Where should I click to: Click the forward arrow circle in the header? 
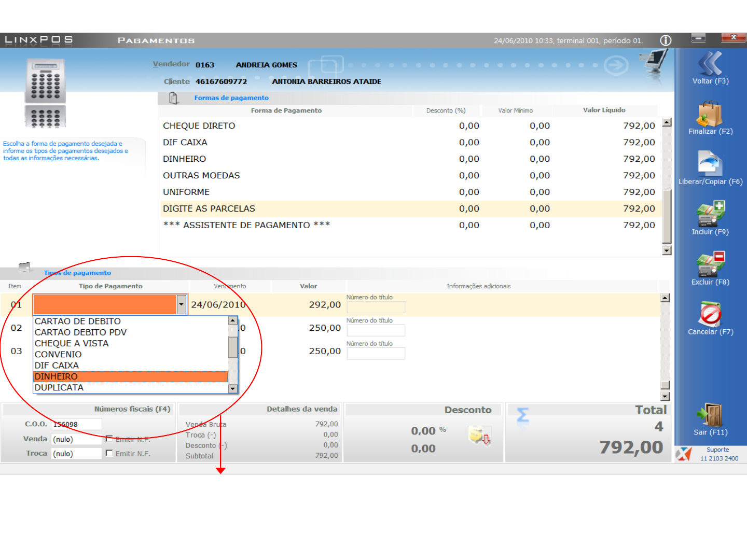(x=616, y=65)
